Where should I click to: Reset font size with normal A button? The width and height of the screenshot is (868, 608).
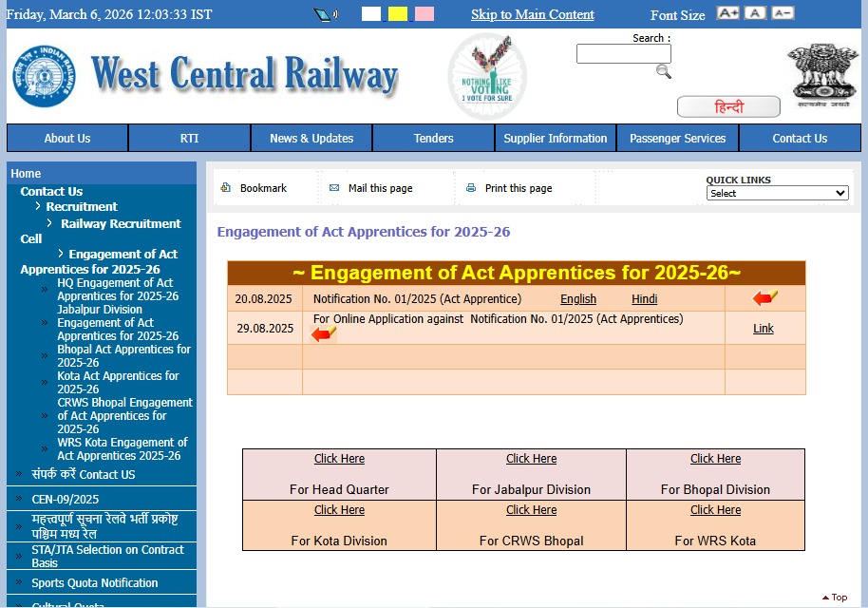pos(755,13)
